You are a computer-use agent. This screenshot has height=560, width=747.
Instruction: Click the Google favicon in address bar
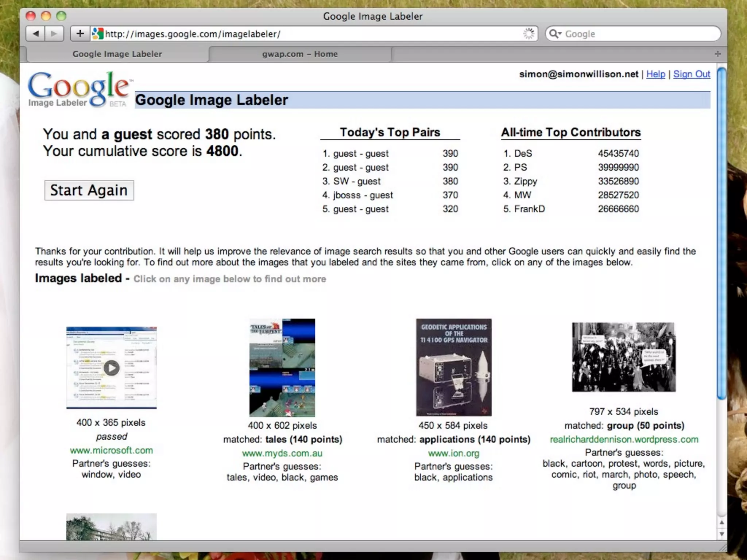(97, 34)
